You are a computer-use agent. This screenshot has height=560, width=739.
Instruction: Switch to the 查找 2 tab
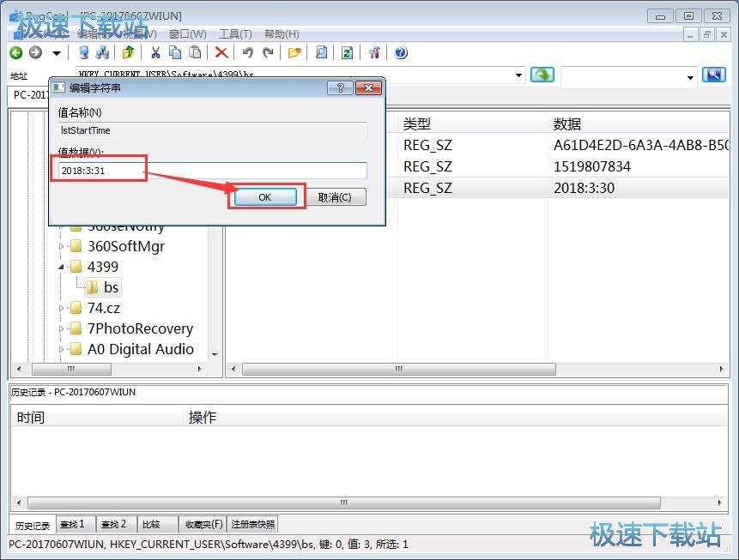116,524
